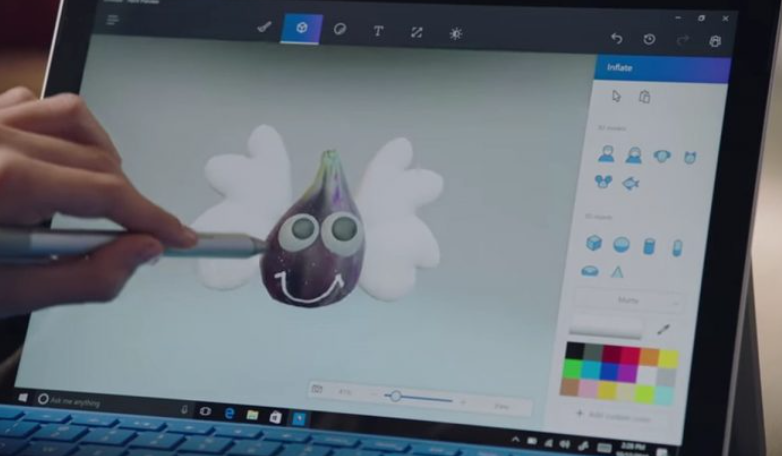This screenshot has height=456, width=782.
Task: Open the hamburger menu
Action: tap(113, 19)
